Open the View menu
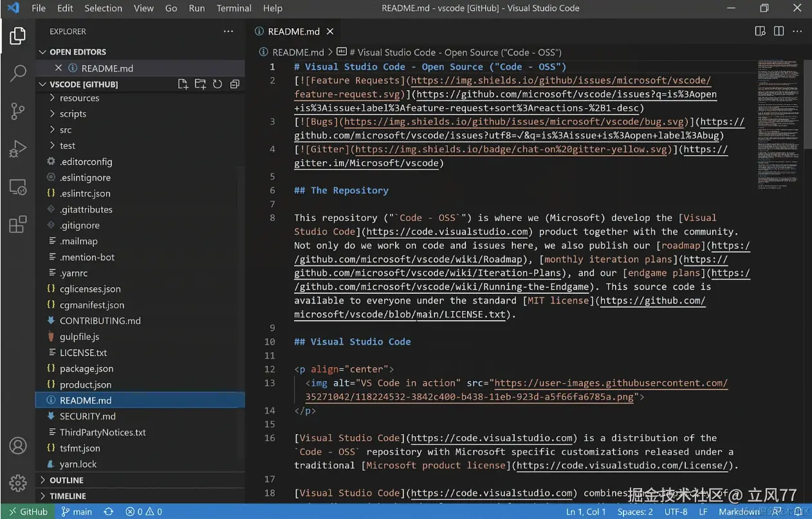 [143, 8]
